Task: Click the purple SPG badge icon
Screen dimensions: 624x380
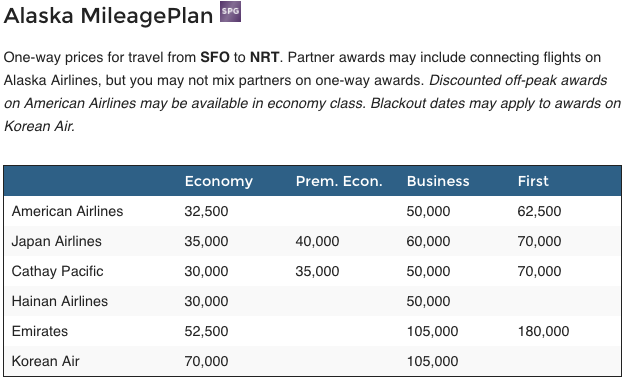Action: coord(230,11)
